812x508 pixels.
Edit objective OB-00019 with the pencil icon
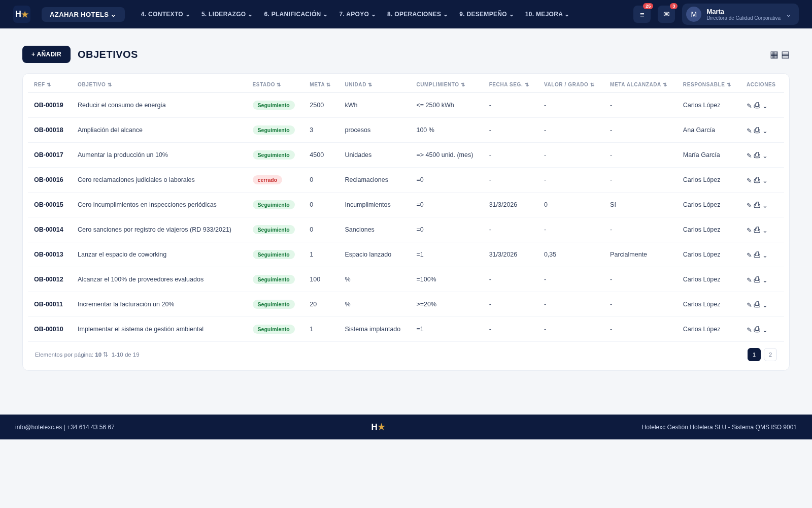click(749, 106)
